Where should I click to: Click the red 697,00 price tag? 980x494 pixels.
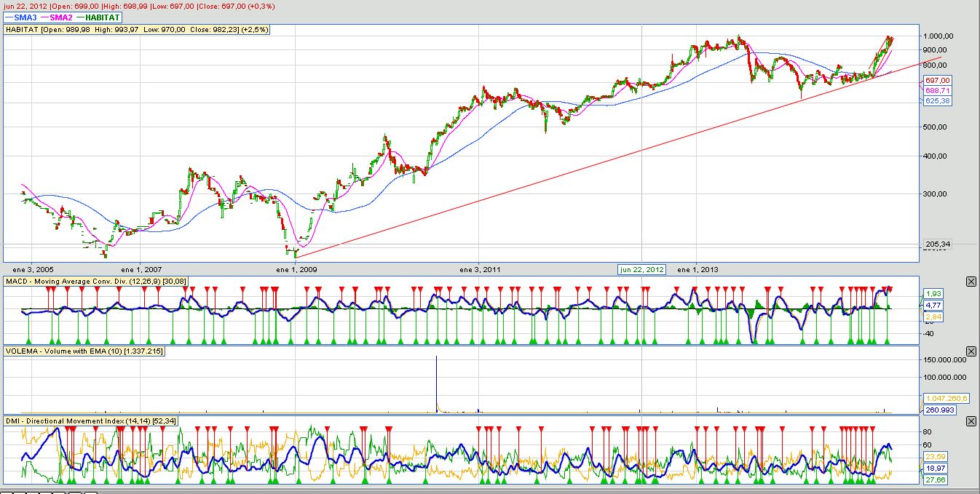click(937, 80)
